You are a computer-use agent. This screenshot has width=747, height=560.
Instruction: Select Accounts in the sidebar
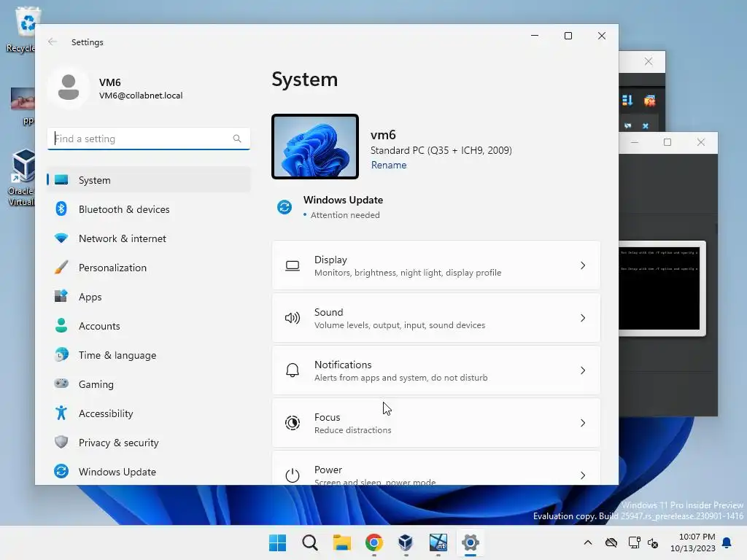pyautogui.click(x=149, y=326)
